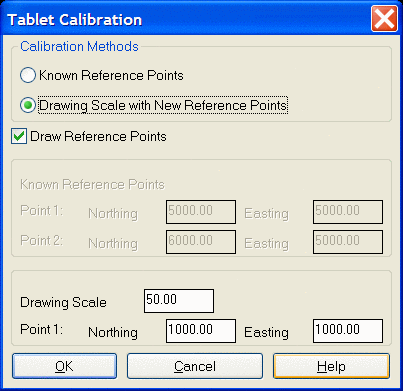This screenshot has height=391, width=403.
Task: Click the Easting 1000.00 input field
Action: coord(348,331)
